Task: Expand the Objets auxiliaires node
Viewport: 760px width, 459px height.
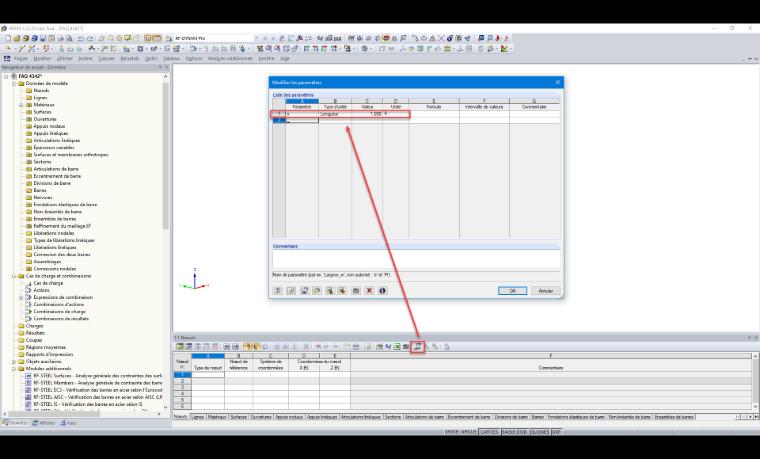Action: pos(14,362)
